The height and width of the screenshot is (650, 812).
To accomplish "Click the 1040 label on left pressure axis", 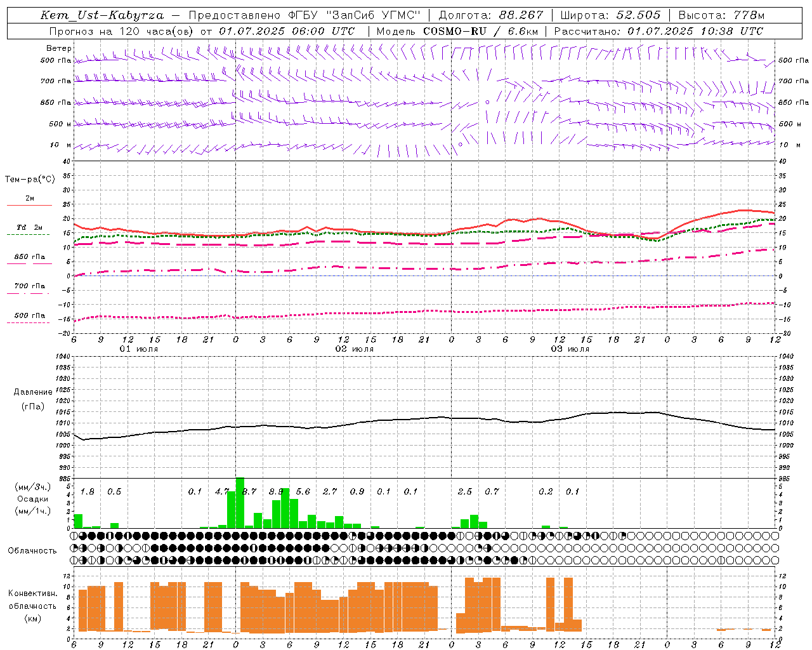I will tap(62, 356).
